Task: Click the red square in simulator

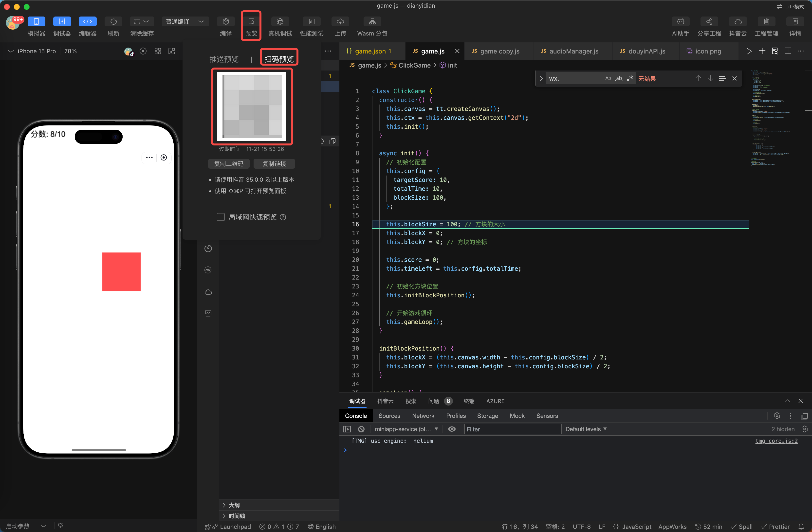Action: click(x=121, y=272)
